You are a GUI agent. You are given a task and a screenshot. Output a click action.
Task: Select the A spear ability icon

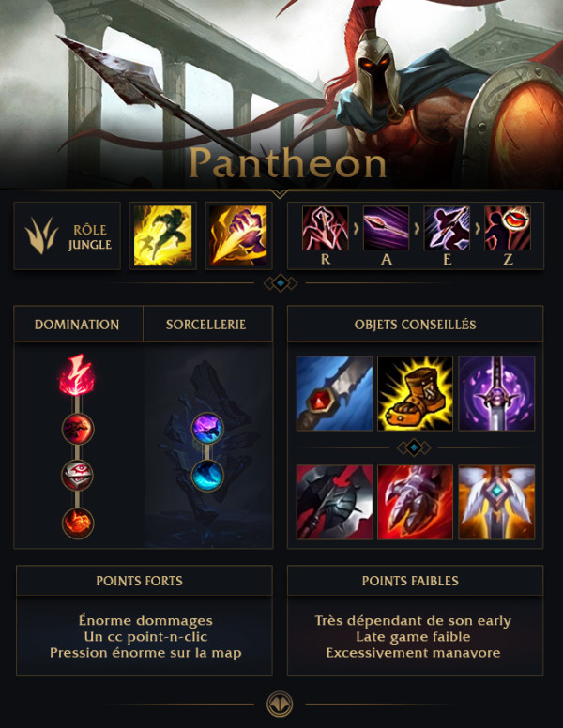tap(386, 228)
